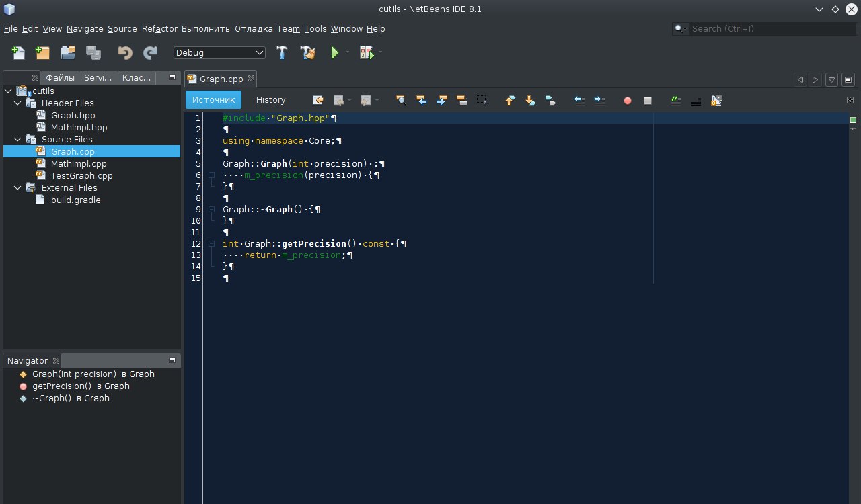Click the New Project icon
This screenshot has height=504, width=861.
coord(42,53)
